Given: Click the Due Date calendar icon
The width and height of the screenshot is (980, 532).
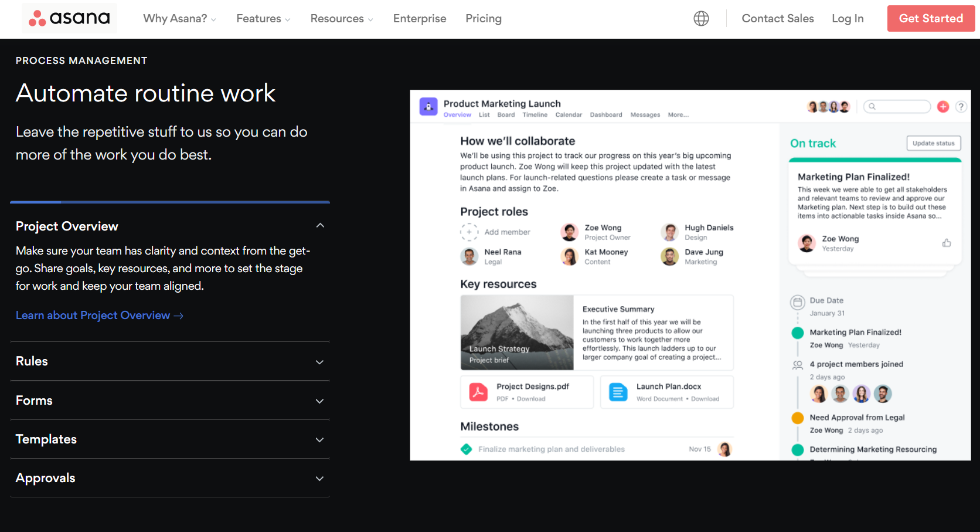Looking at the screenshot, I should point(798,303).
